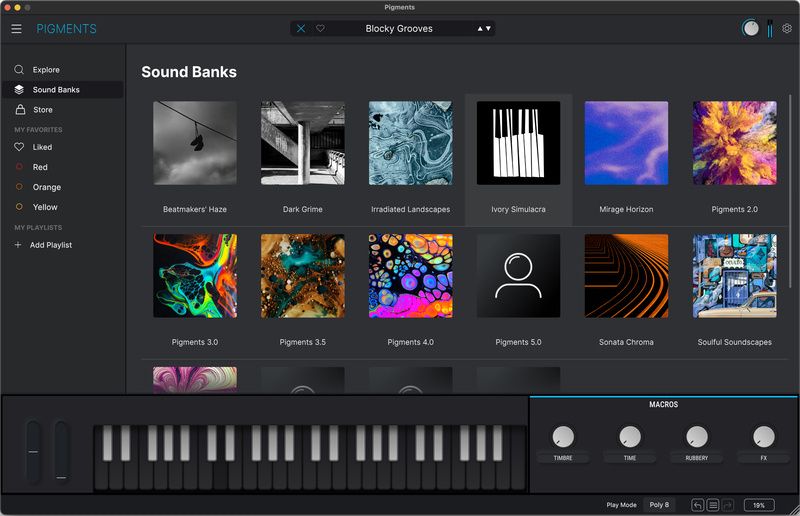The image size is (800, 516).
Task: Open Pigments 4.0 sound bank thumbnail
Action: (x=411, y=276)
